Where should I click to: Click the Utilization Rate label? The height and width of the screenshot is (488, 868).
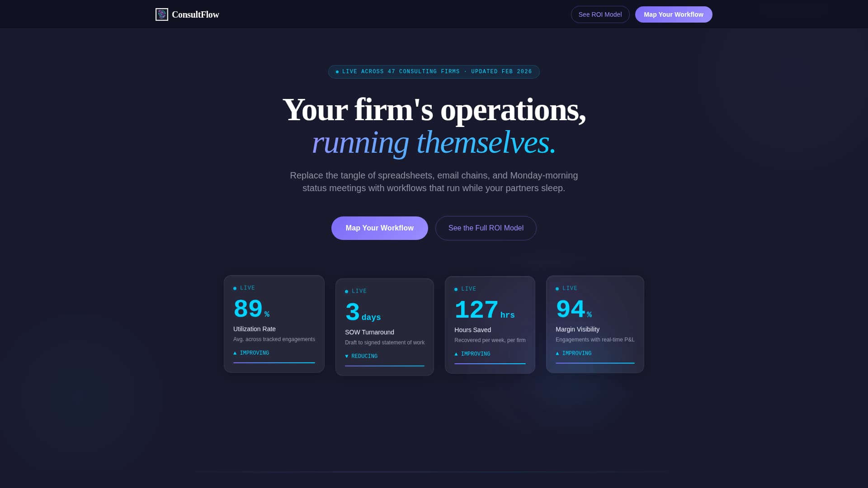tap(255, 329)
